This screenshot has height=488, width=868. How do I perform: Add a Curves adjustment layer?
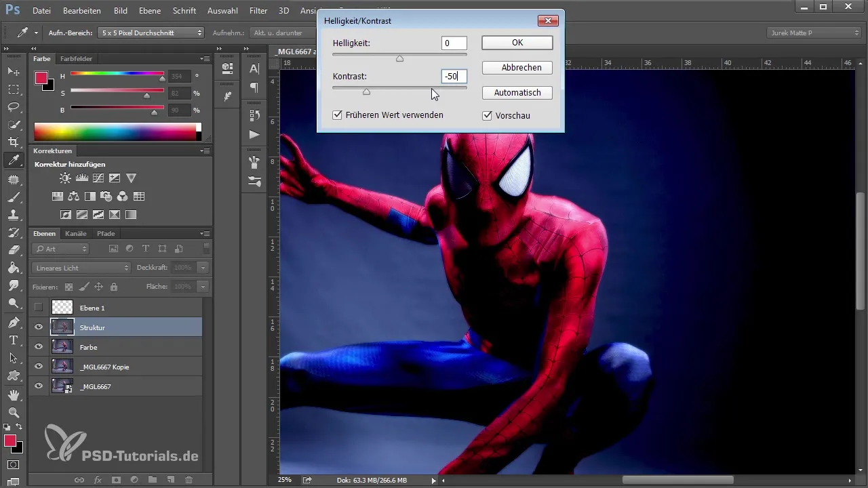pos(98,178)
